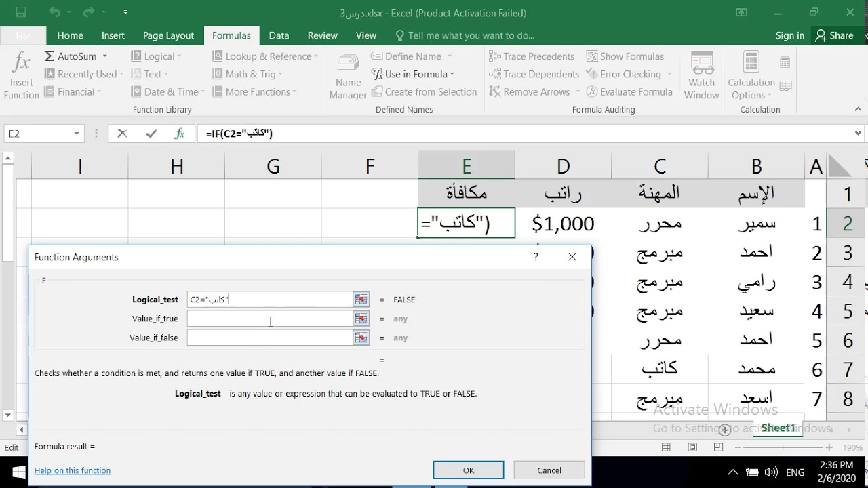Open the Watch Window

(701, 76)
